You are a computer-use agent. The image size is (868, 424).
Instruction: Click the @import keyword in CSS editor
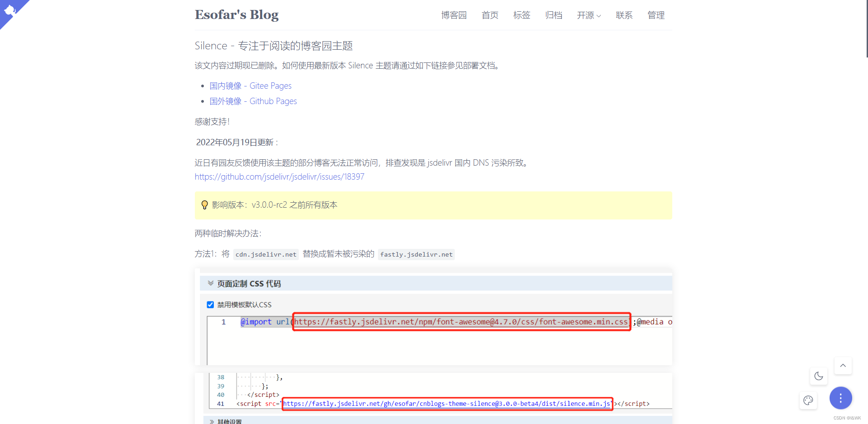[256, 322]
